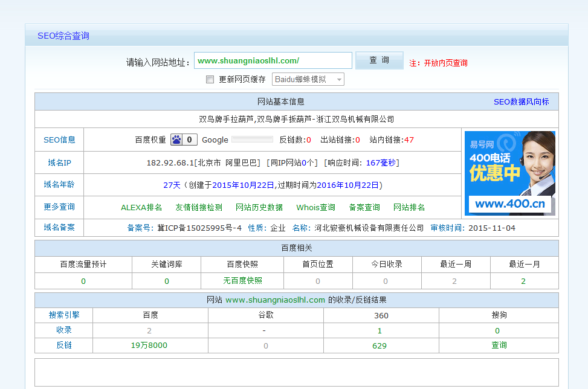Click the 站内链接 value 47
This screenshot has height=389, width=588.
[x=409, y=140]
